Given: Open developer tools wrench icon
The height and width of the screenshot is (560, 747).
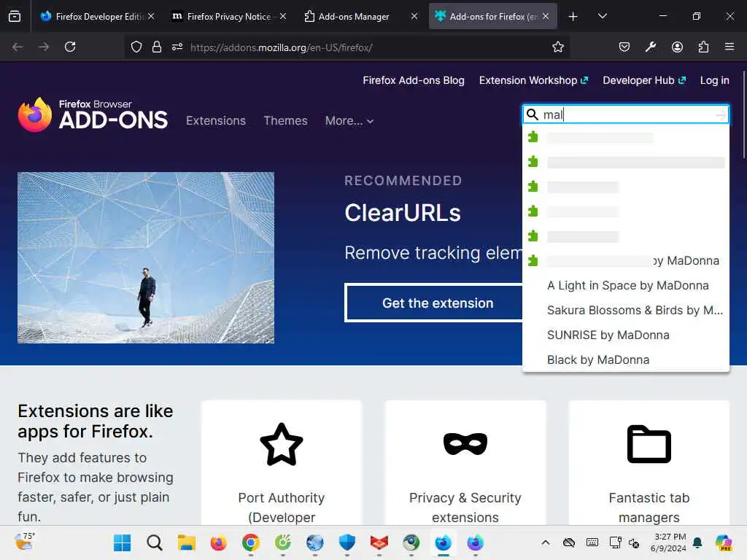Looking at the screenshot, I should (x=650, y=47).
